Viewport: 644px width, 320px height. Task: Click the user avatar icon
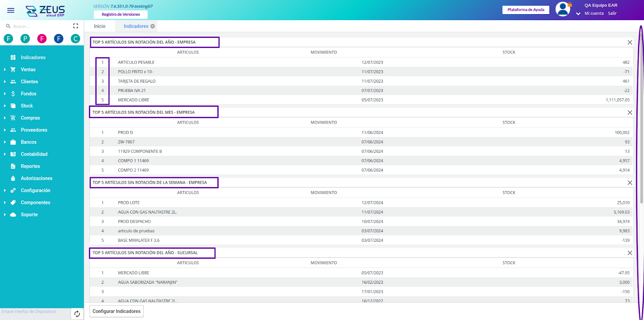(563, 9)
